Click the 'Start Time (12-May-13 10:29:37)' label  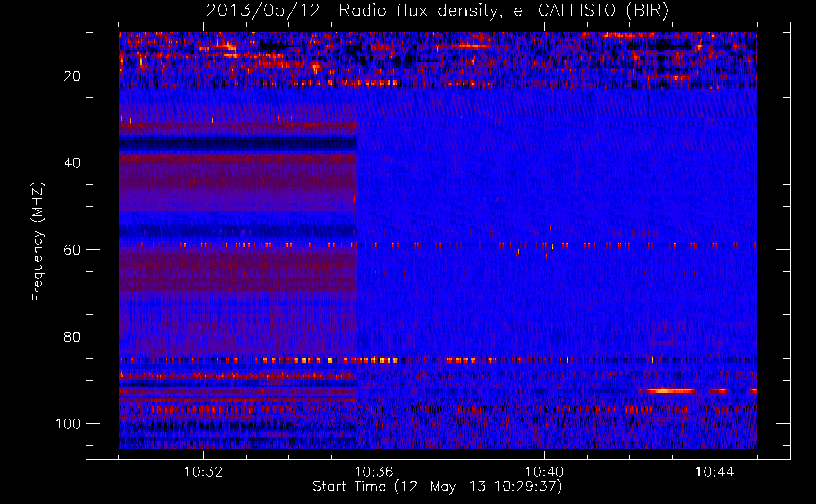pyautogui.click(x=437, y=487)
